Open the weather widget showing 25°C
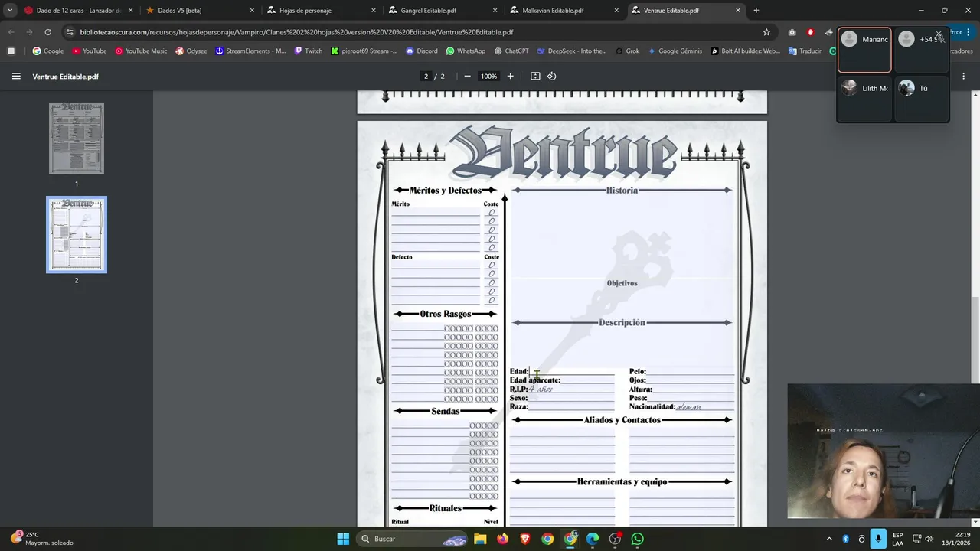Viewport: 980px width, 551px height. click(x=43, y=539)
